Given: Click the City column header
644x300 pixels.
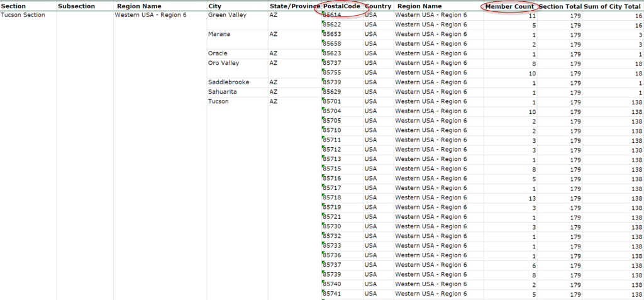Looking at the screenshot, I should pyautogui.click(x=215, y=6).
